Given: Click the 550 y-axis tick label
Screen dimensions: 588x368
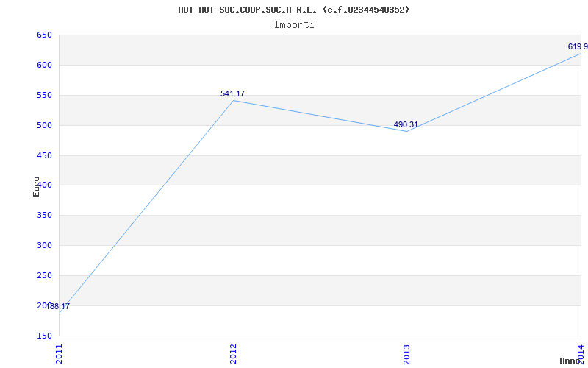Looking at the screenshot, I should pos(44,96).
